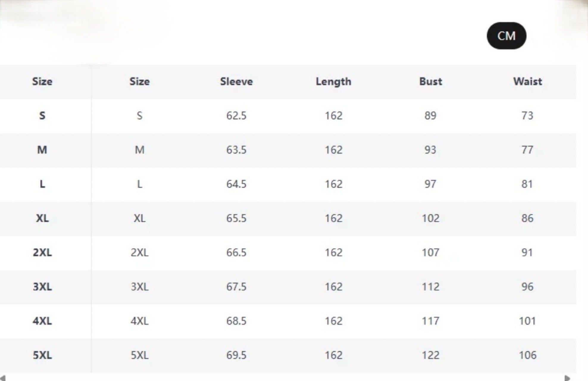The image size is (588, 381).
Task: Select the waist value 106
Action: point(527,355)
